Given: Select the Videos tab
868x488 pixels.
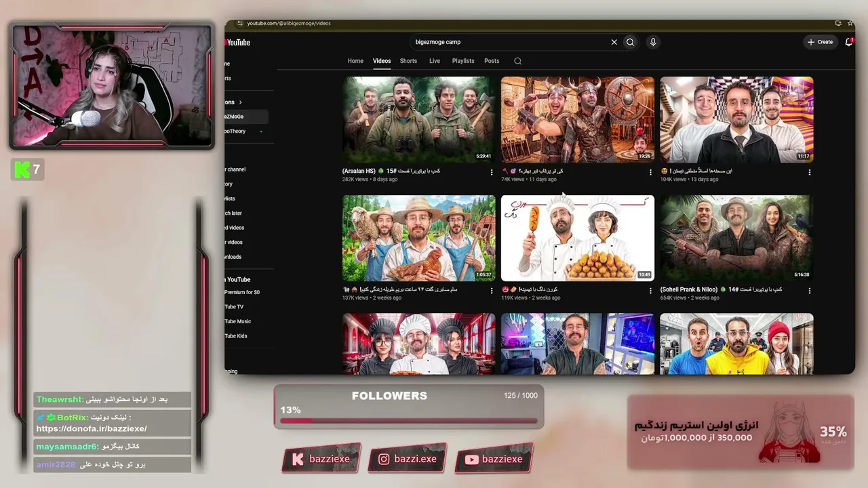Looking at the screenshot, I should pyautogui.click(x=382, y=61).
